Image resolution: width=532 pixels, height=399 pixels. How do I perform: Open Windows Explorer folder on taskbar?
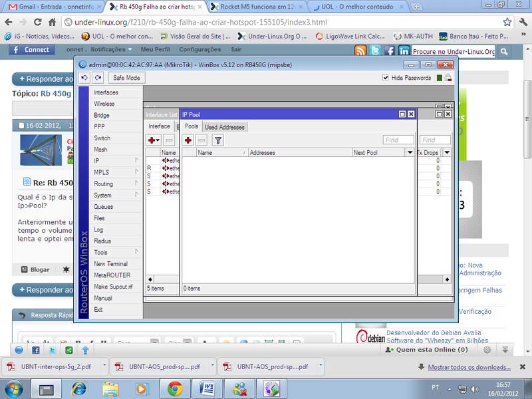point(110,389)
